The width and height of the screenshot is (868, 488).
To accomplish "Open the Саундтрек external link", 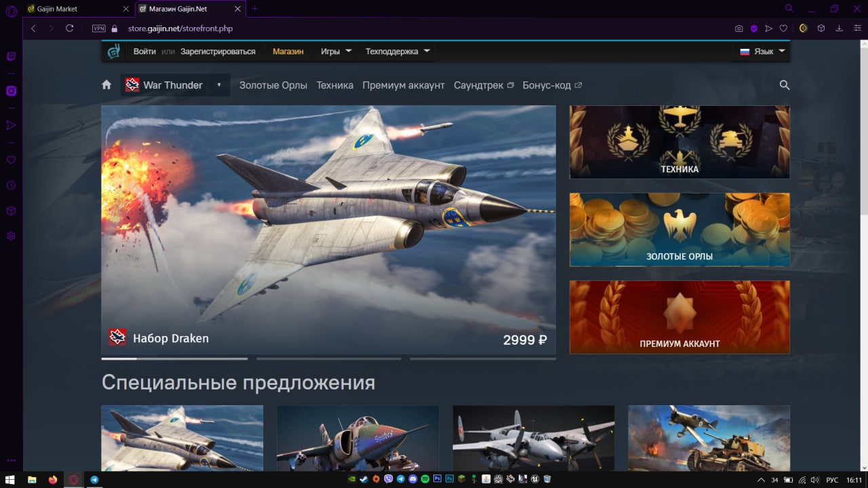I will click(484, 85).
